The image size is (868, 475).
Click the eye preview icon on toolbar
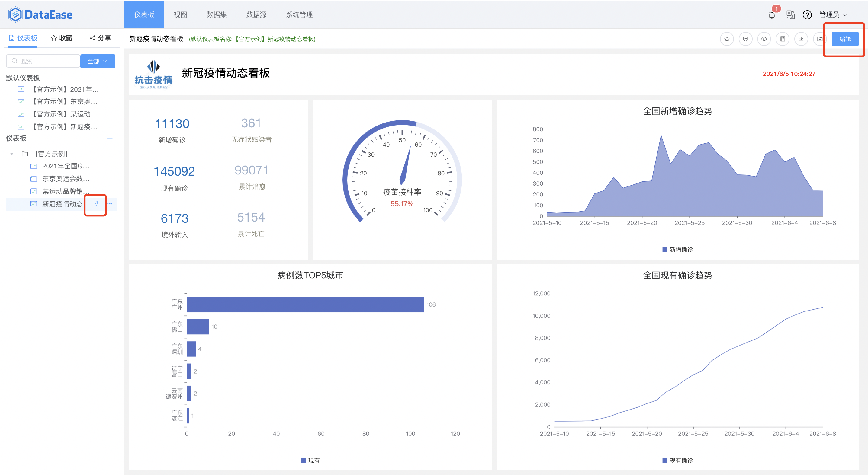[764, 39]
